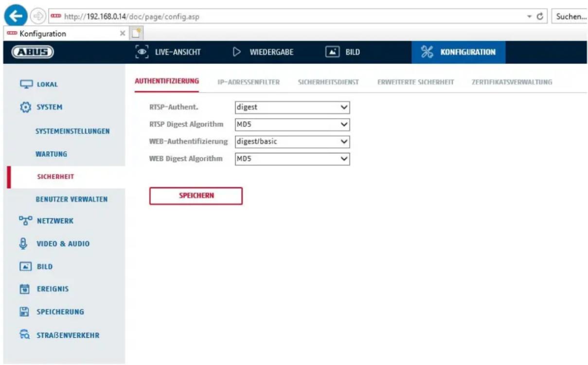Open the WEB Digest Algorithm dropdown
Viewport: 588px width, 365px height.
(x=292, y=159)
